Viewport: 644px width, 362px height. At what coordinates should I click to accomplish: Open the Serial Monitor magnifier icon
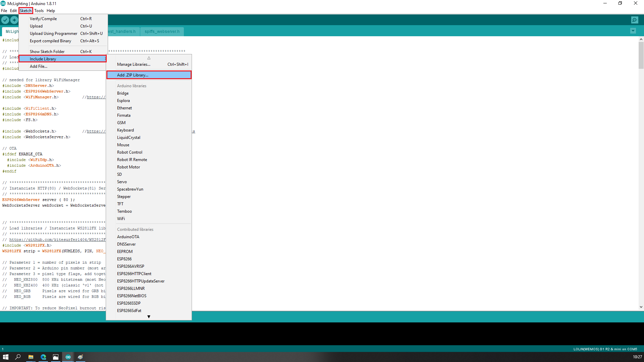pyautogui.click(x=634, y=20)
